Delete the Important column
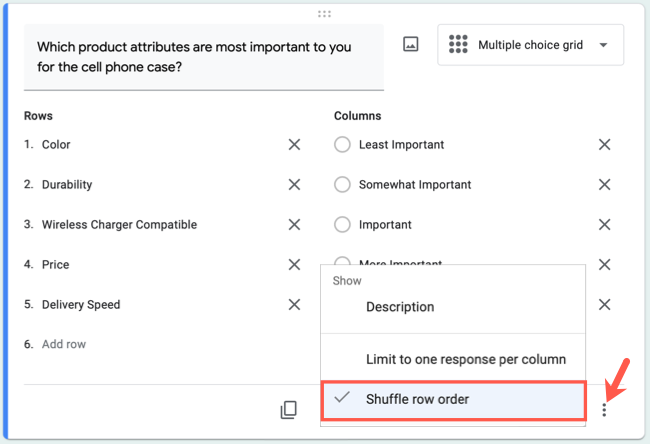Screen dimensions: 650x444 click(604, 225)
